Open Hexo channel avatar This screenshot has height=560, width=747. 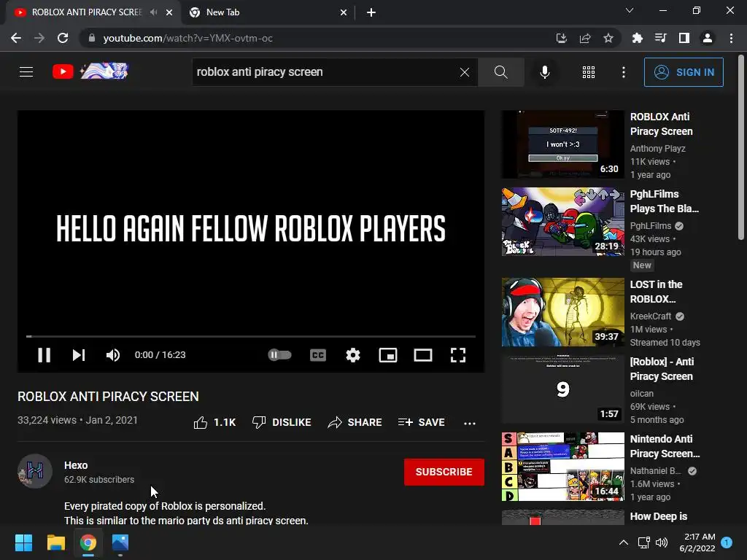[35, 472]
